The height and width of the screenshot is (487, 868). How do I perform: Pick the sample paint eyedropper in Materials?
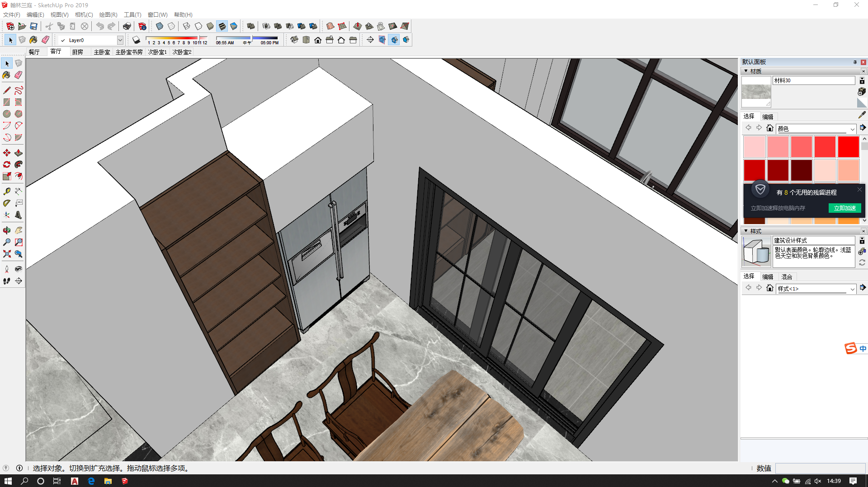pyautogui.click(x=862, y=115)
